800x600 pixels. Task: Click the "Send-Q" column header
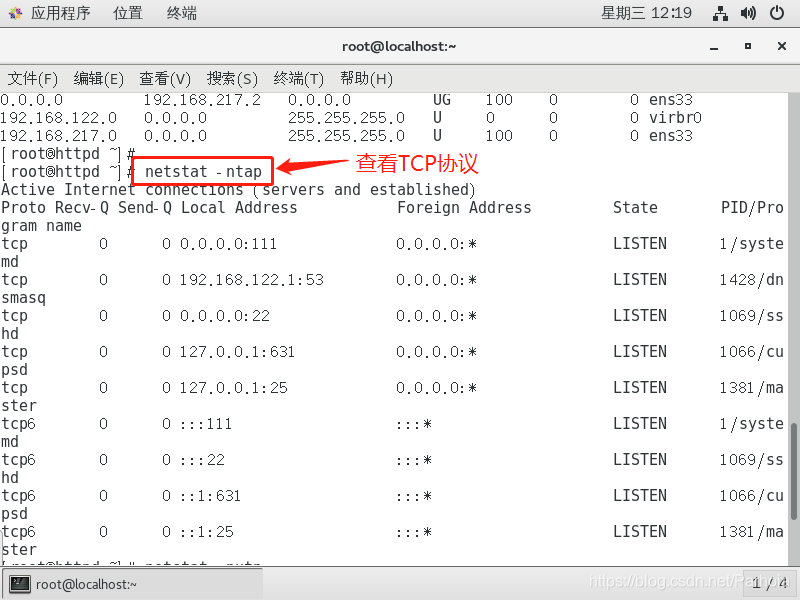(x=145, y=208)
